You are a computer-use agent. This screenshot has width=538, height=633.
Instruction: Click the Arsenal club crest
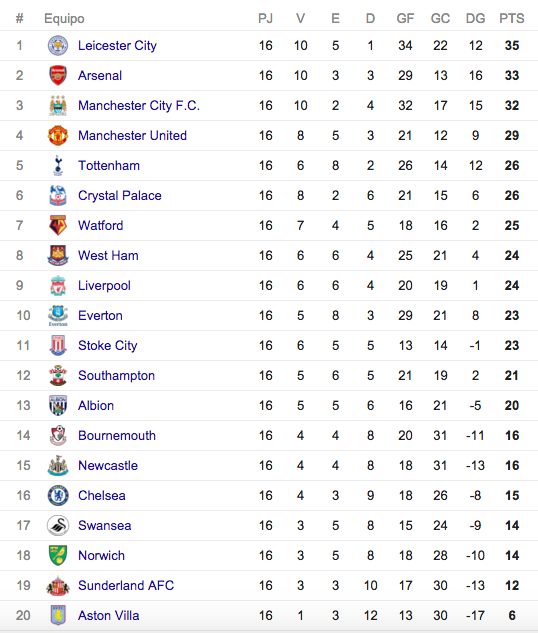58,75
